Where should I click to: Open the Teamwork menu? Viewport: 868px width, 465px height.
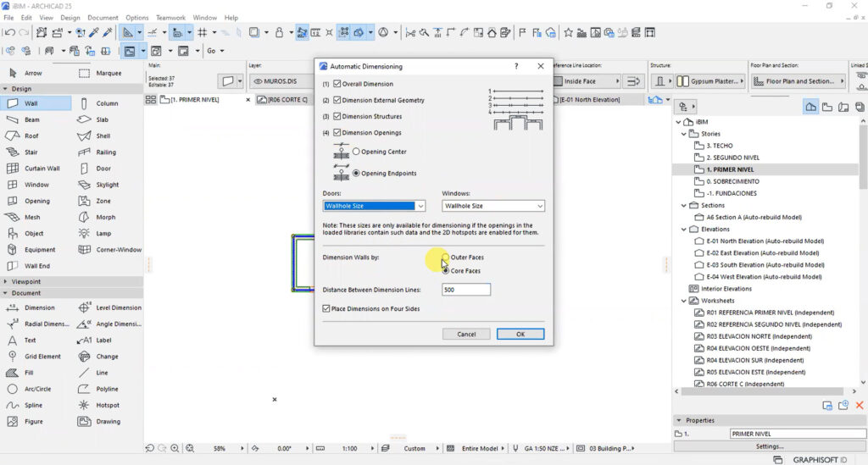tap(170, 18)
